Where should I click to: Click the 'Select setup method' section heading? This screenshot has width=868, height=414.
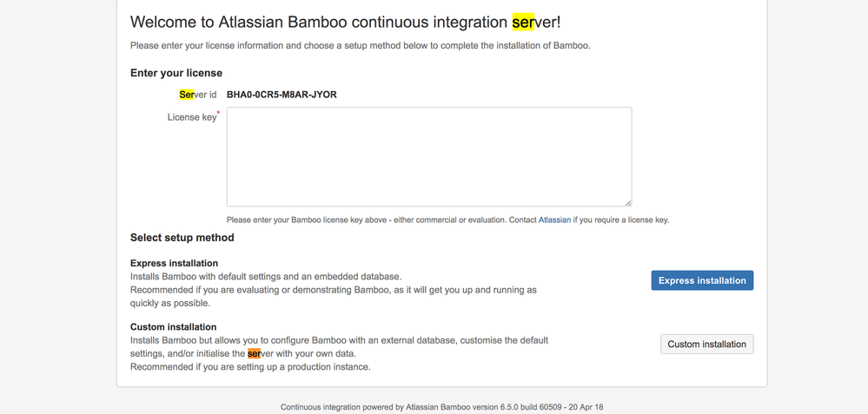(182, 238)
